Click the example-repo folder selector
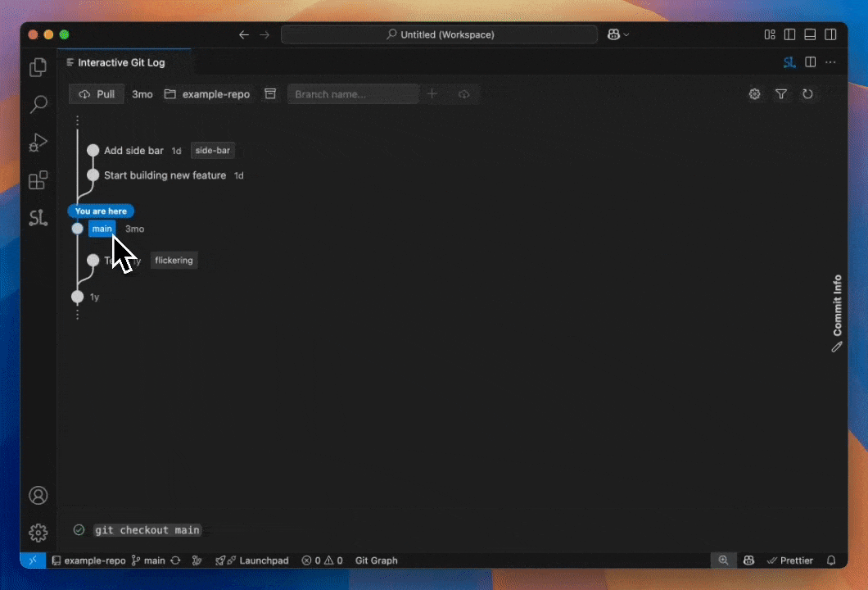 pyautogui.click(x=207, y=94)
